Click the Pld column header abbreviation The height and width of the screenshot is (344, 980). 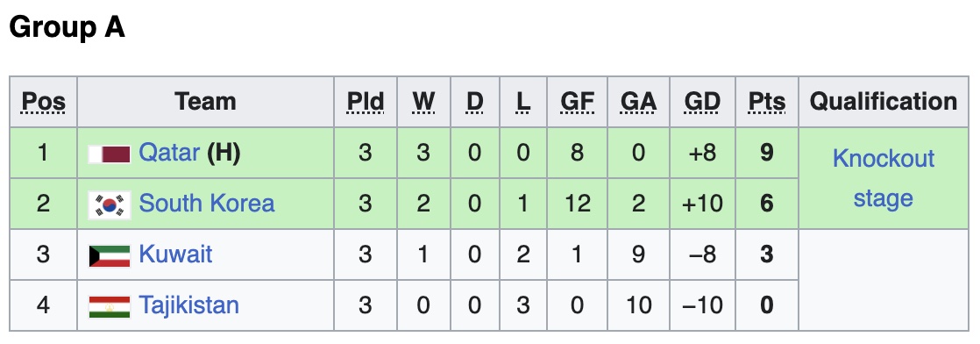pyautogui.click(x=366, y=101)
